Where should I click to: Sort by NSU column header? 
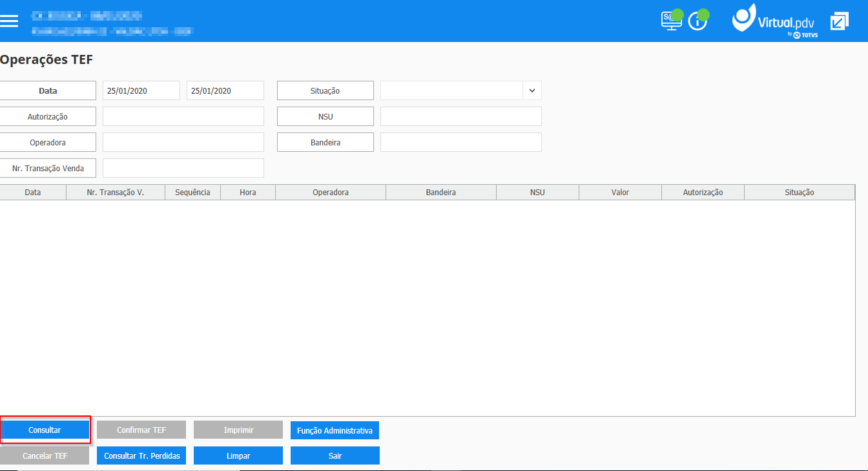point(537,192)
